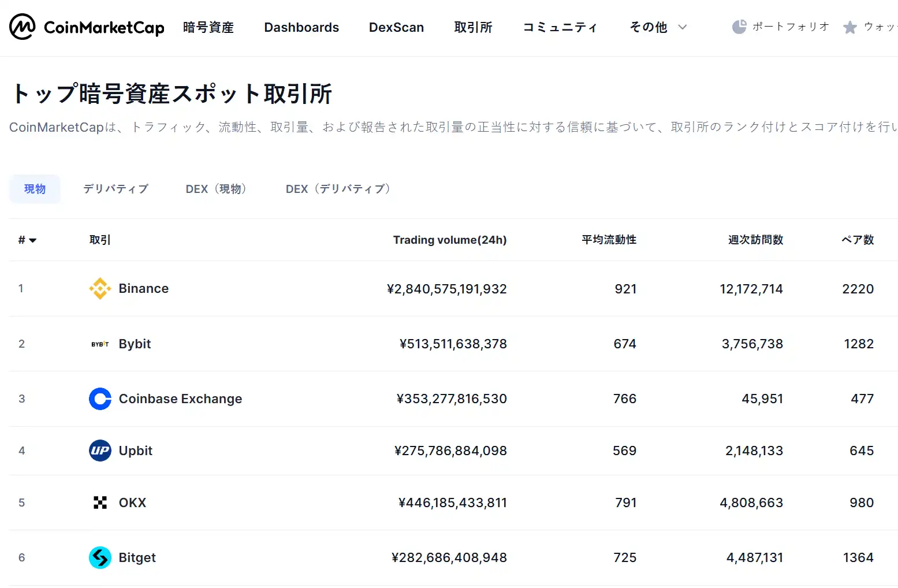Click Bybit liquidity score 674
Image resolution: width=898 pixels, height=588 pixels.
(625, 344)
